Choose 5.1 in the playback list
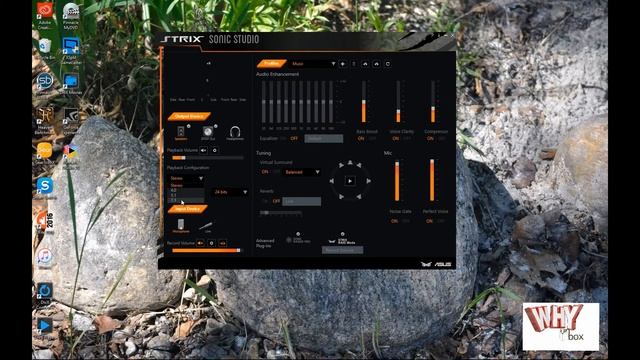The width and height of the screenshot is (640, 360). [x=187, y=195]
